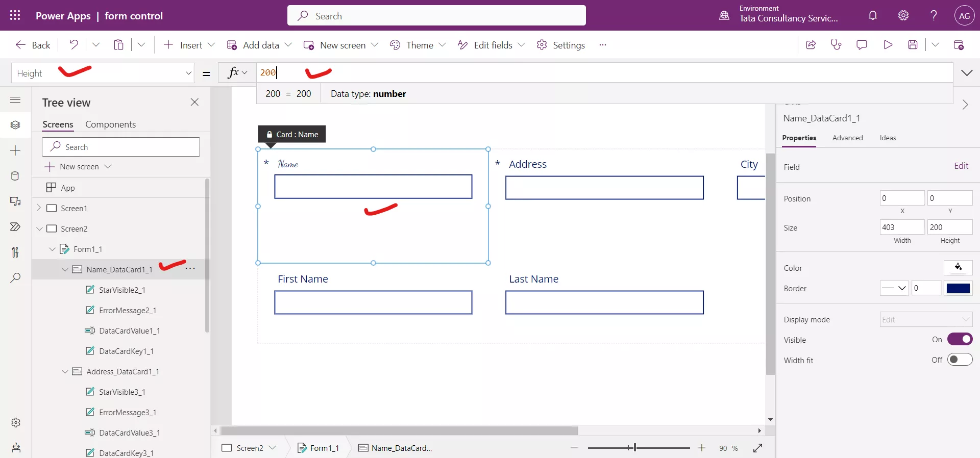Open the hamburger menu in left rail
The image size is (980, 458).
[x=15, y=100]
